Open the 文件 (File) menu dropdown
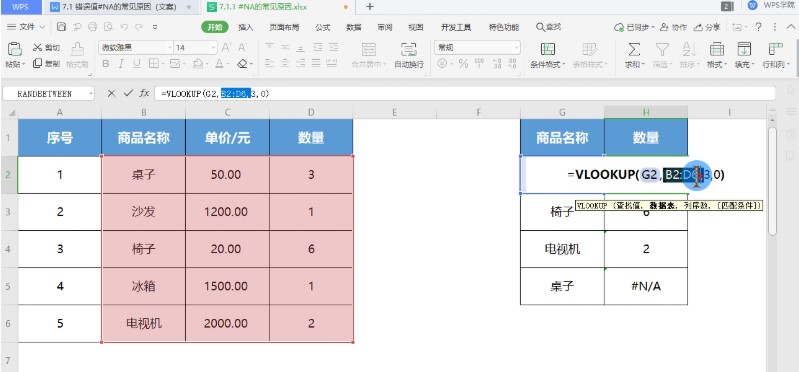This screenshot has height=372, width=799. tap(26, 27)
